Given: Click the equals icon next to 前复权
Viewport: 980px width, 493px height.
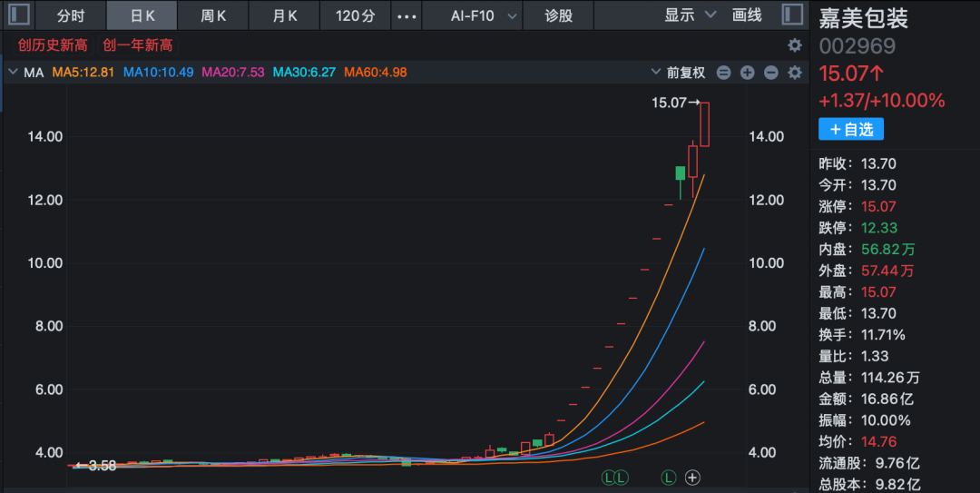Looking at the screenshot, I should click(723, 73).
